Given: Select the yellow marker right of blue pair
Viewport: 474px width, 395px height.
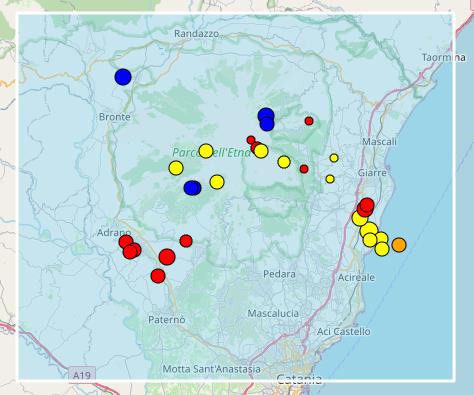Looking at the screenshot, I should [217, 182].
